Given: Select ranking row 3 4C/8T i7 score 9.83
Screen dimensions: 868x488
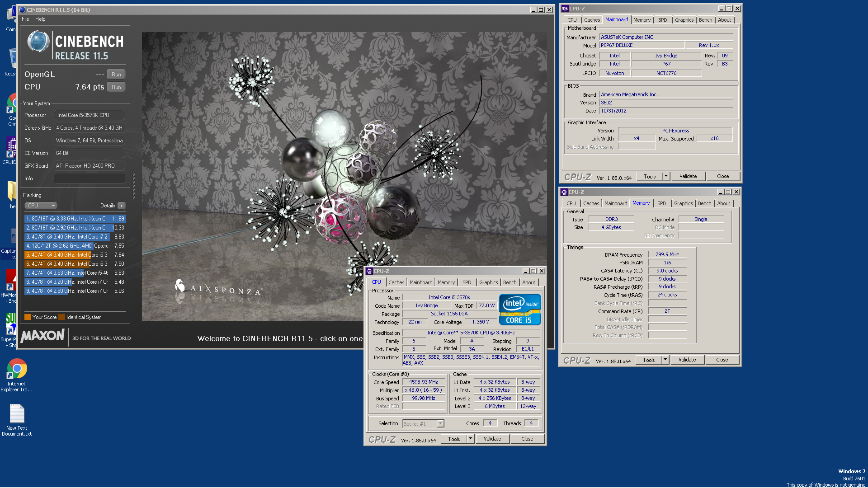Looking at the screenshot, I should coord(75,237).
